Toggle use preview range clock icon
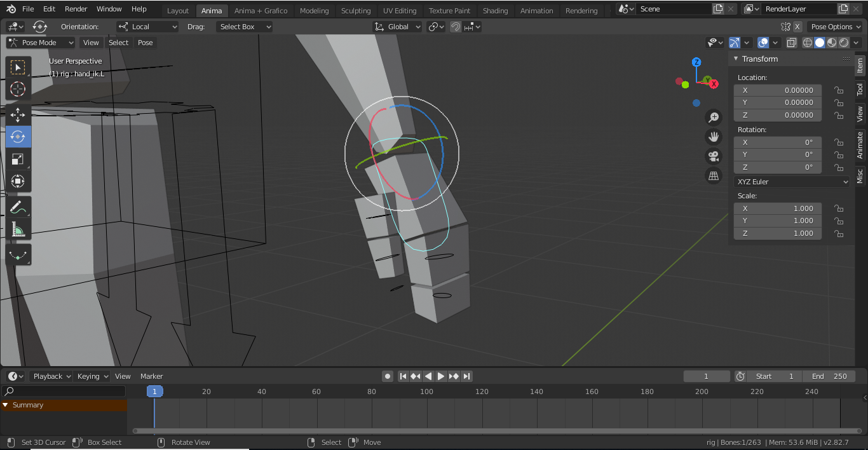The image size is (868, 450). [x=740, y=376]
